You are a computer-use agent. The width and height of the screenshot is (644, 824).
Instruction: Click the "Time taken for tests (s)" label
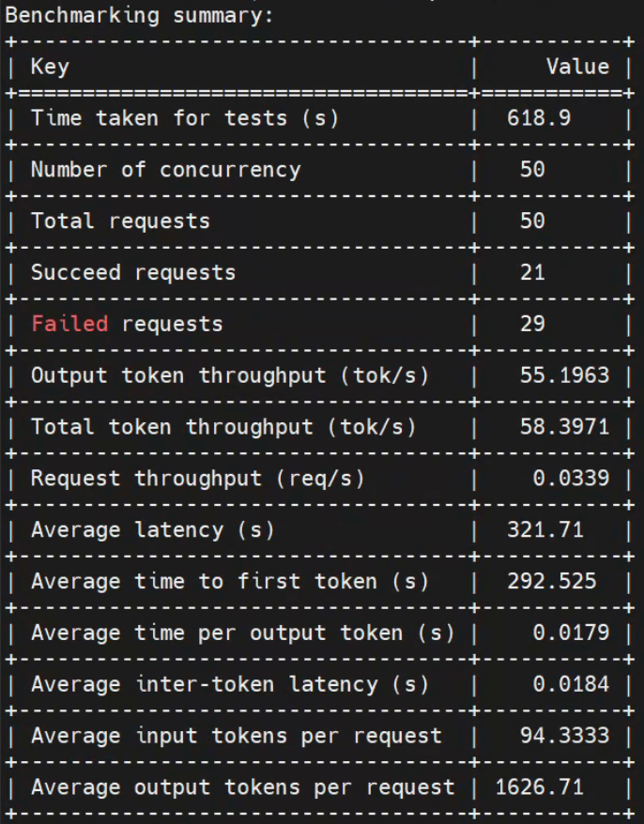click(184, 118)
